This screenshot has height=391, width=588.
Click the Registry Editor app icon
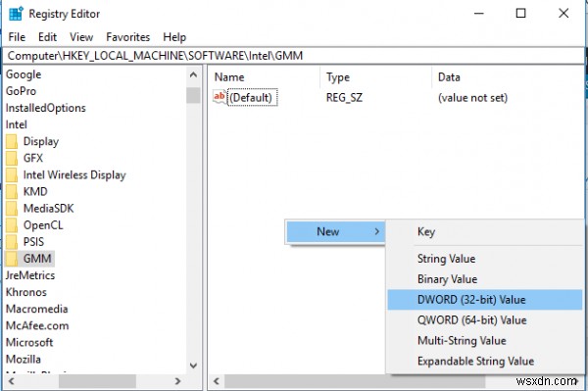point(16,14)
